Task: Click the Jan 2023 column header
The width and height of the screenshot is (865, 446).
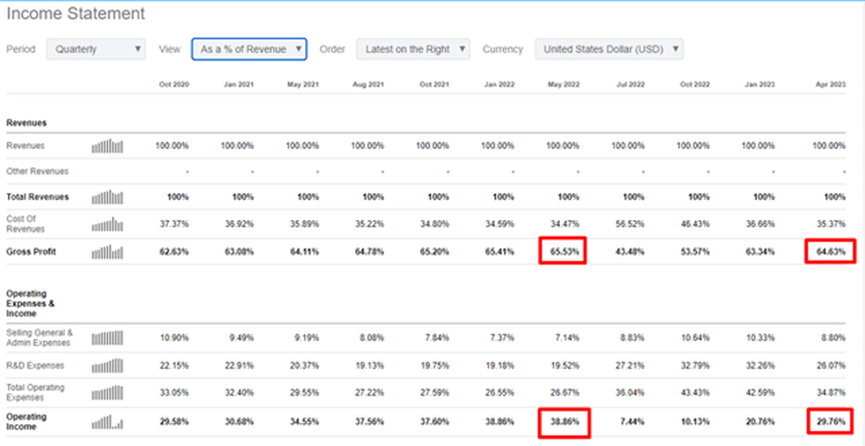Action: point(760,84)
